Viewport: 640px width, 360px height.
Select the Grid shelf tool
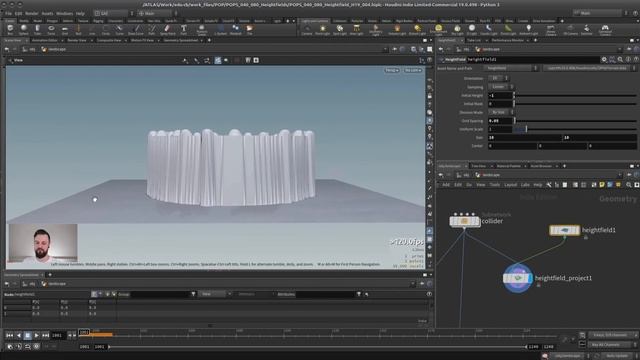[x=64, y=29]
